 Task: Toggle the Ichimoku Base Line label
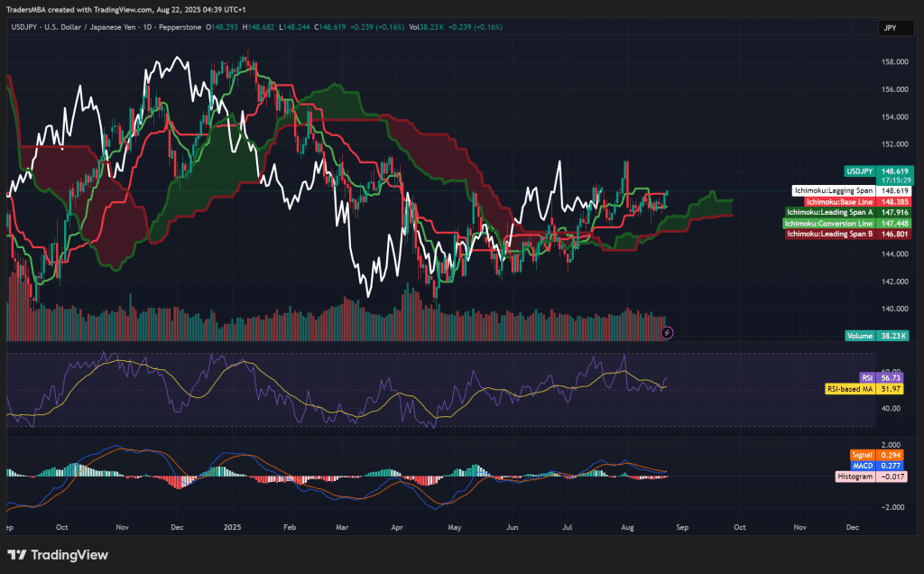(839, 202)
